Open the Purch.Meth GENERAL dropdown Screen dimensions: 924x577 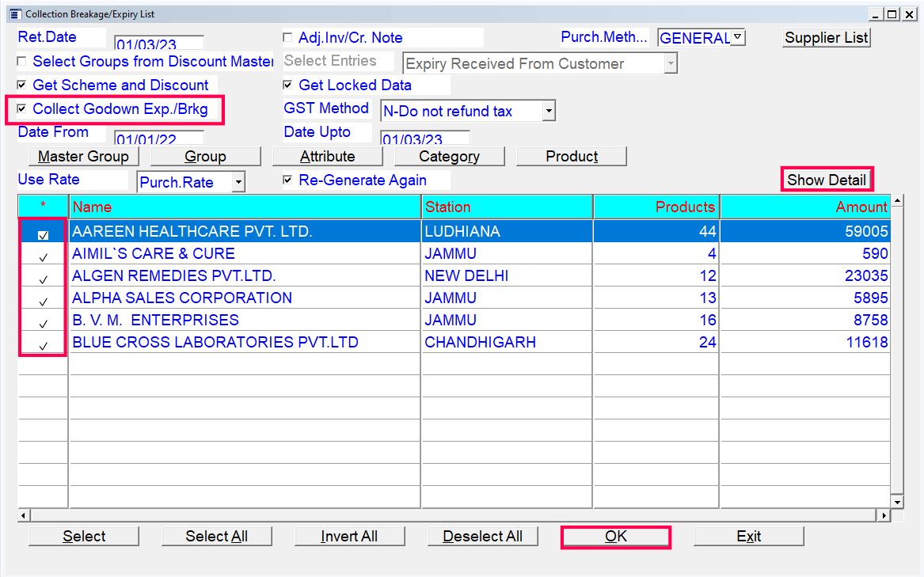pos(738,37)
